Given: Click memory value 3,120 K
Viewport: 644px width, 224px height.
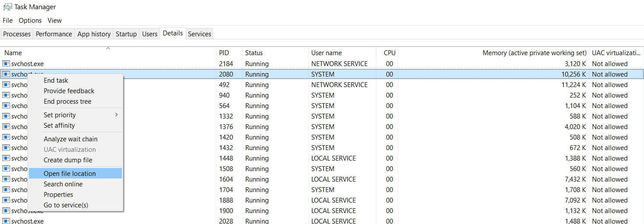Looking at the screenshot, I should (575, 64).
